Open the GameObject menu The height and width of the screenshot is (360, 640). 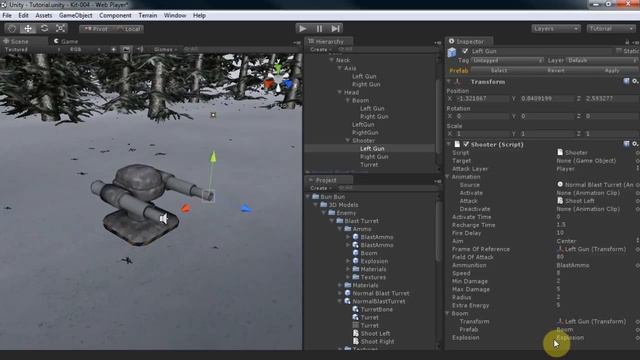point(76,16)
